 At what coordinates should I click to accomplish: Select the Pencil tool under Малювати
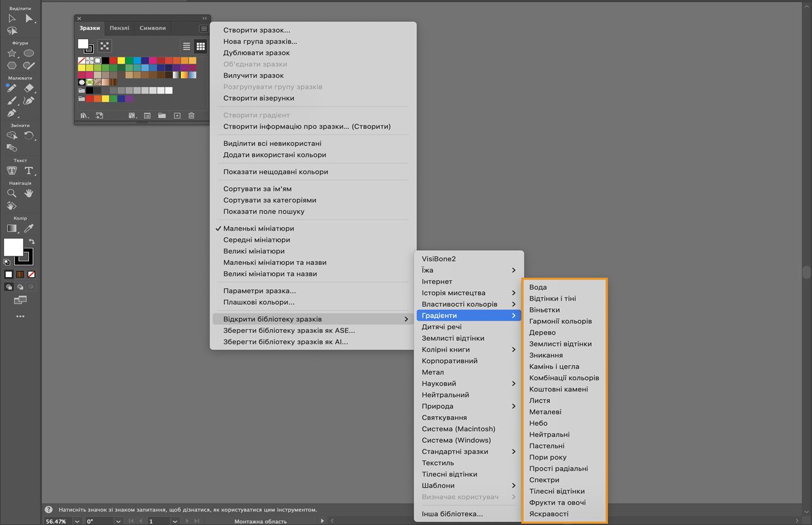tap(12, 88)
